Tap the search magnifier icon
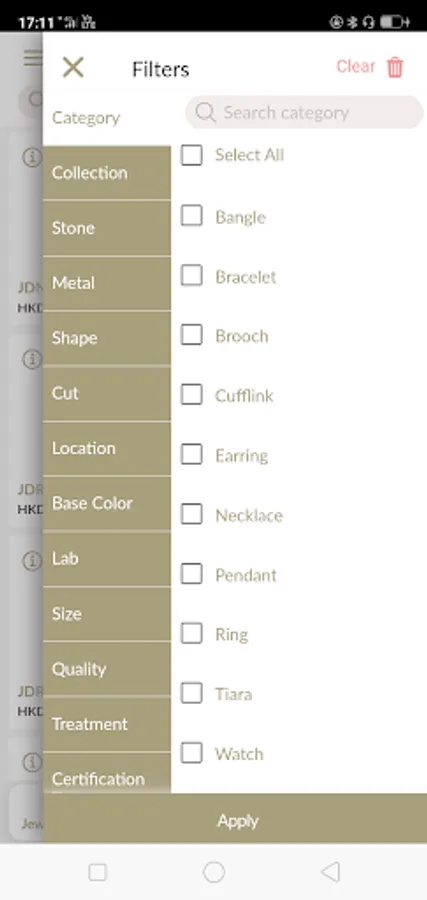427x900 pixels. coord(205,112)
